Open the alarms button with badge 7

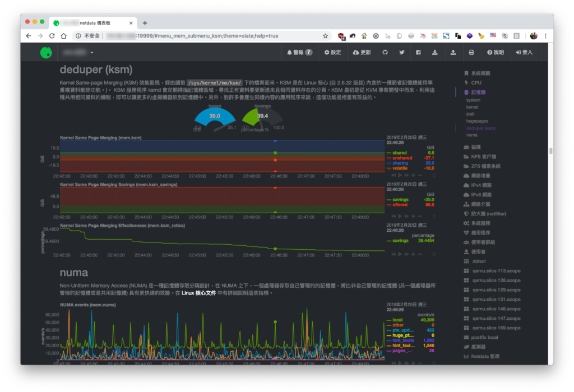299,52
